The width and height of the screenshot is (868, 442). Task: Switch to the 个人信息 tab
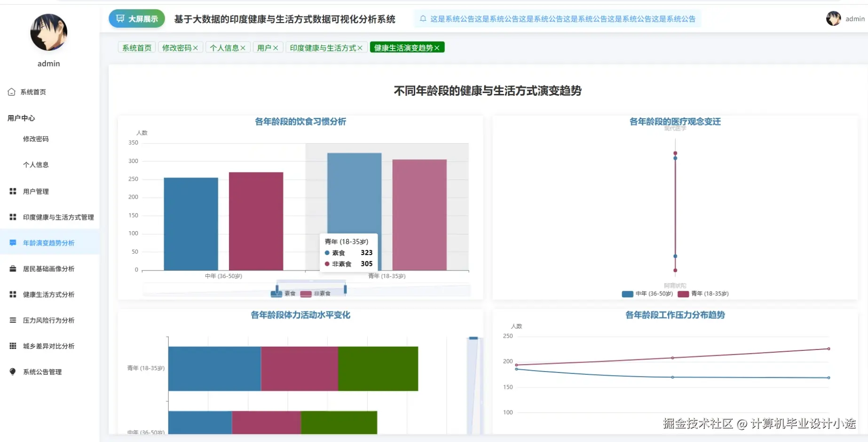click(225, 47)
